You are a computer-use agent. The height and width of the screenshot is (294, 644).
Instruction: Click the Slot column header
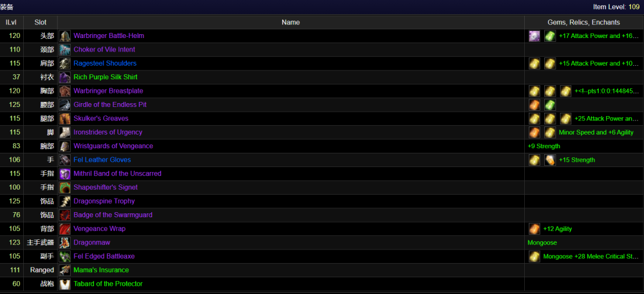coord(40,22)
